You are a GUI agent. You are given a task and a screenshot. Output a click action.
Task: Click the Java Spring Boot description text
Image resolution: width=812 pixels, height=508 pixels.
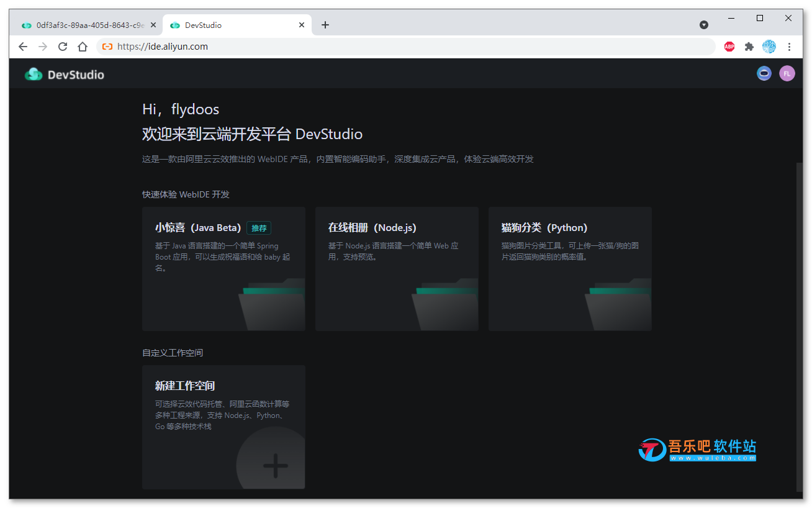coord(223,257)
